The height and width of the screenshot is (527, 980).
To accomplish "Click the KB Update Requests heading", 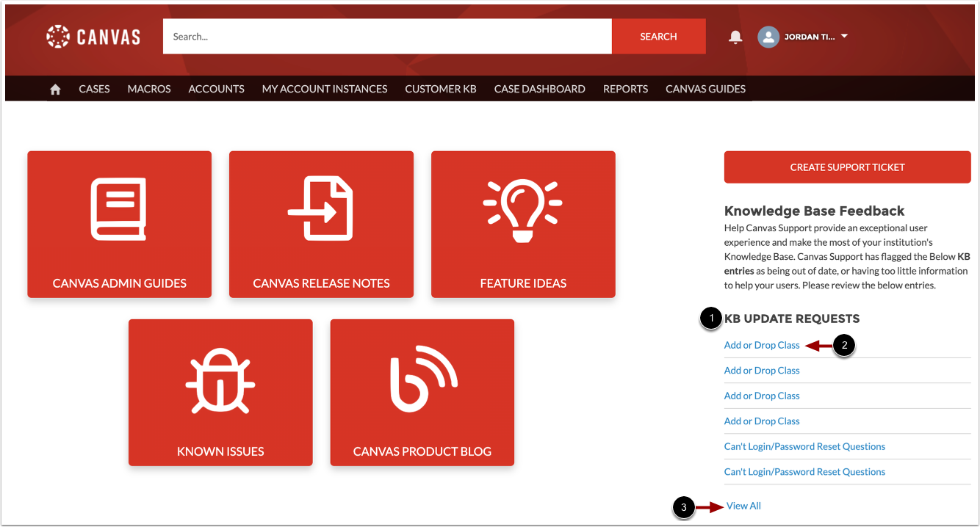I will coord(792,319).
